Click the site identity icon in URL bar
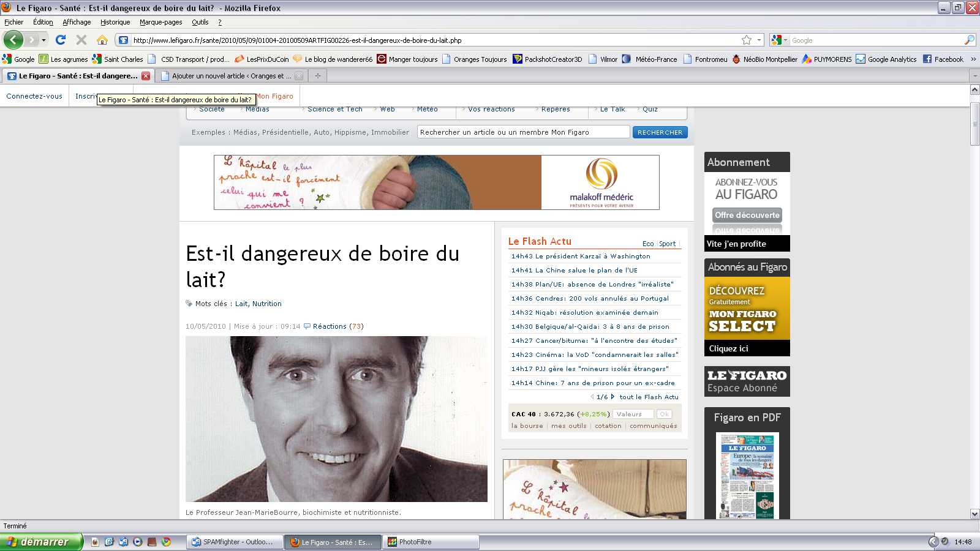The width and height of the screenshot is (980, 551). coord(124,40)
